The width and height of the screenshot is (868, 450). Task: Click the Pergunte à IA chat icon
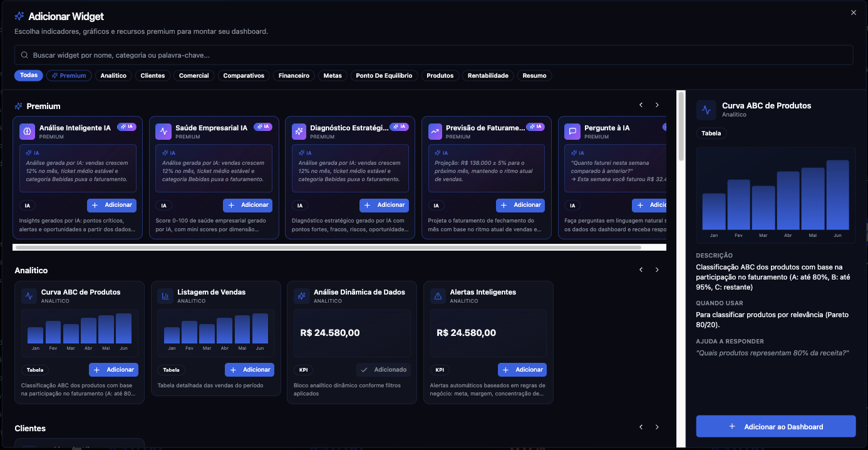(x=572, y=132)
